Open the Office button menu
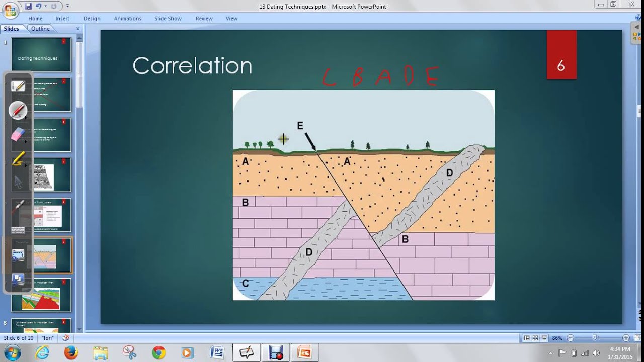This screenshot has height=362, width=644. pyautogui.click(x=10, y=10)
